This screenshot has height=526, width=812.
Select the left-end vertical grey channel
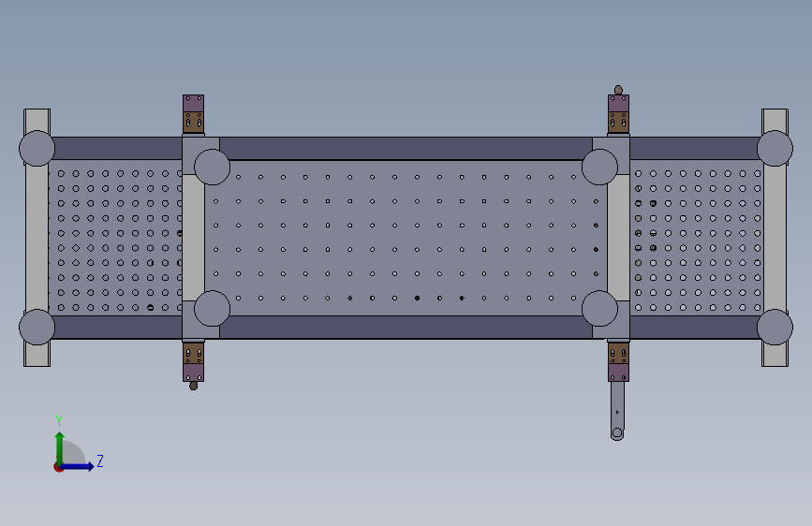37,238
